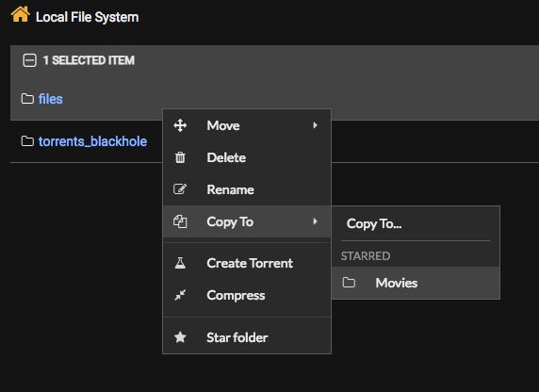Click the Move arrows icon
Image resolution: width=539 pixels, height=392 pixels.
[180, 125]
